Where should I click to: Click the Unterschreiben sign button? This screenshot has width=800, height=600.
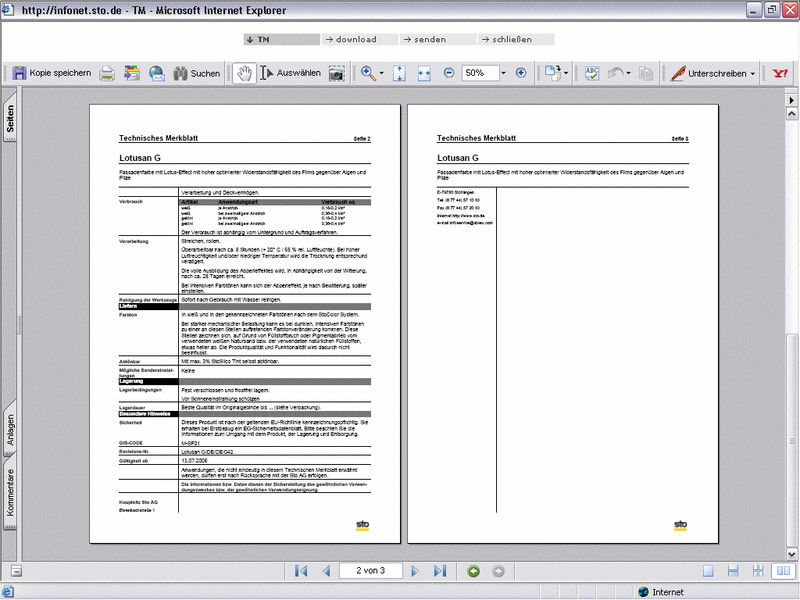click(709, 73)
